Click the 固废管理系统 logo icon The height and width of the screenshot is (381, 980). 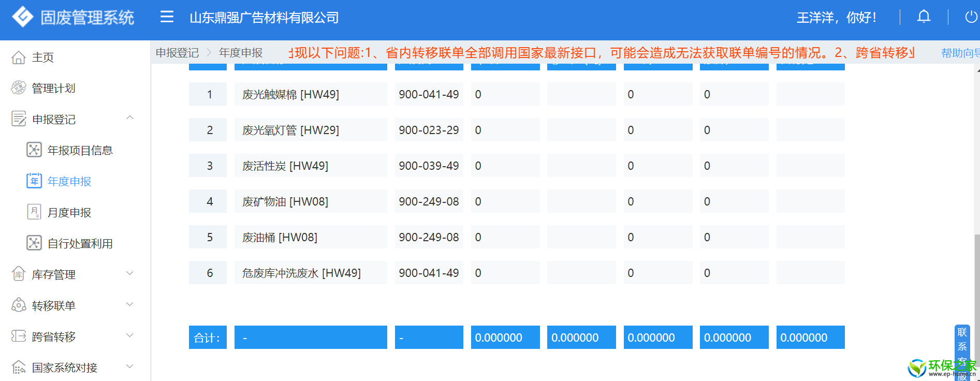(22, 17)
